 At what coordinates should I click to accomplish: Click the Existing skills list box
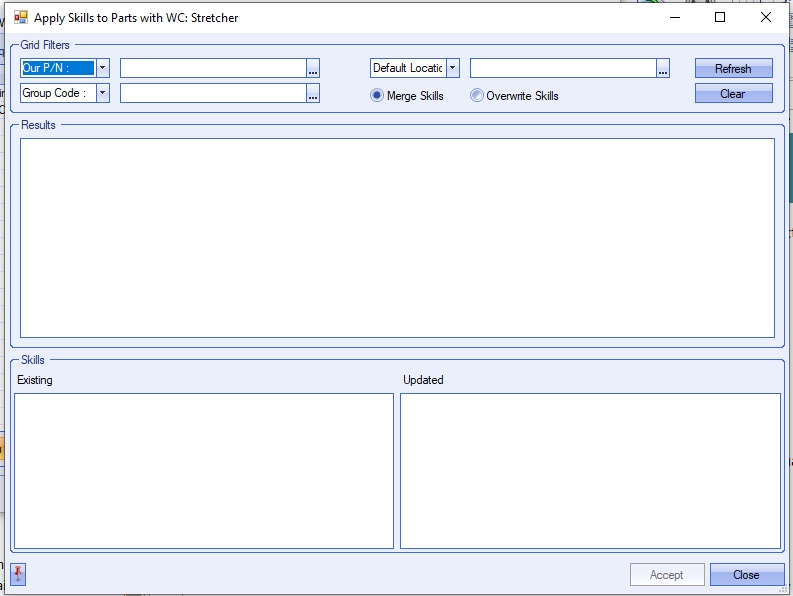(x=204, y=470)
